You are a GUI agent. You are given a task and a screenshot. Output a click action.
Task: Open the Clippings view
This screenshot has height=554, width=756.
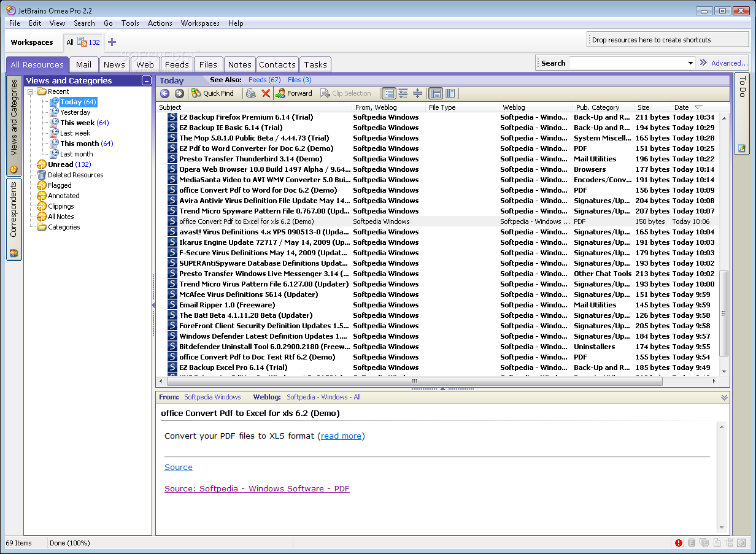click(x=61, y=206)
